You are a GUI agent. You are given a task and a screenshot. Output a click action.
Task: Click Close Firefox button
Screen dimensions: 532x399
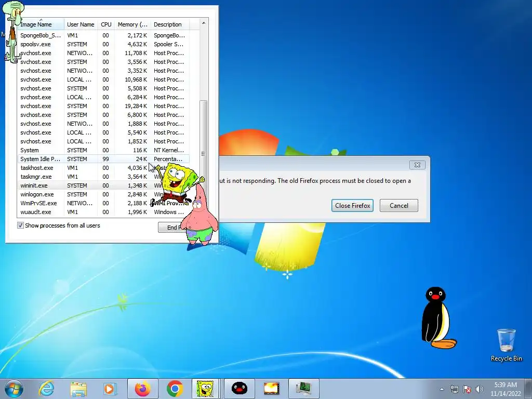[x=353, y=206]
